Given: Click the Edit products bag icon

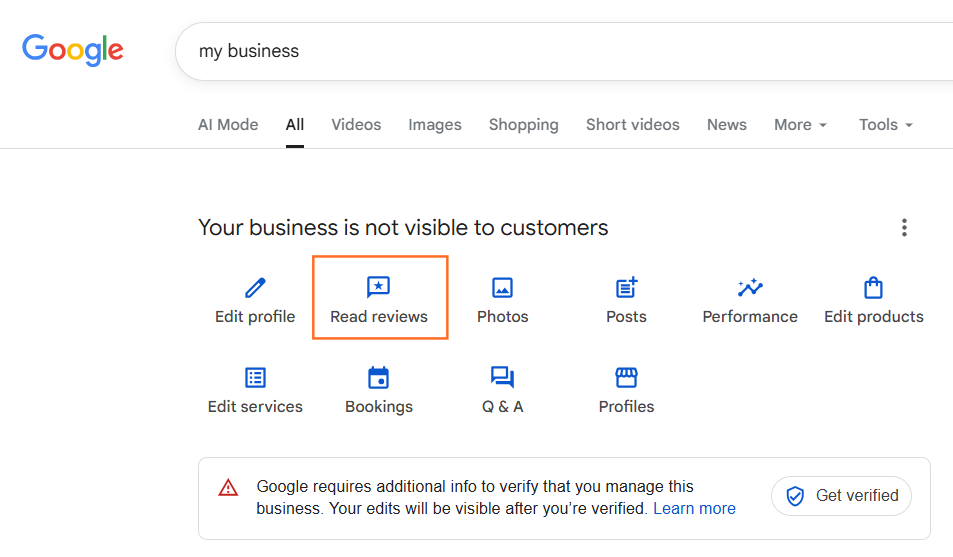Looking at the screenshot, I should (873, 288).
